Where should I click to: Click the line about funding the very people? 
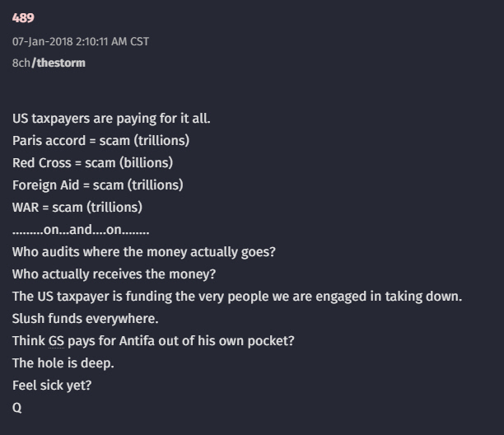click(x=236, y=296)
